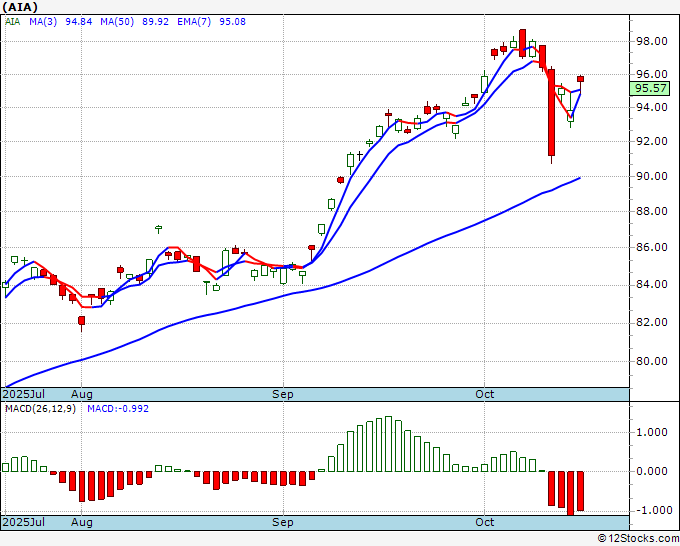
Task: Click Oct on the price chart axis
Action: [484, 394]
